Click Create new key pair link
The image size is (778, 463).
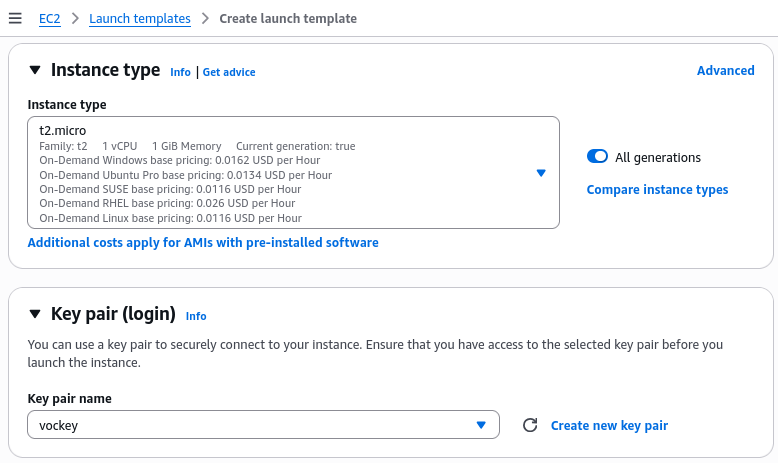(609, 425)
